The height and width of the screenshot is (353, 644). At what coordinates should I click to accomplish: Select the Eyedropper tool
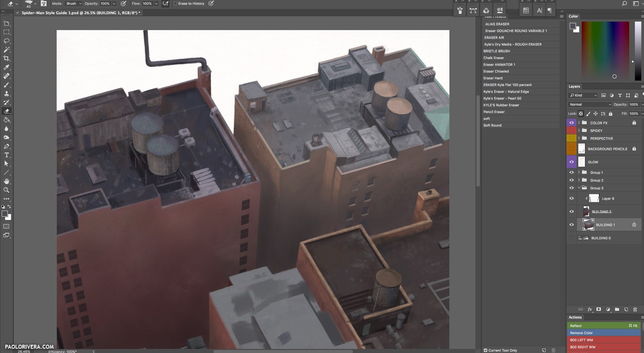(6, 67)
